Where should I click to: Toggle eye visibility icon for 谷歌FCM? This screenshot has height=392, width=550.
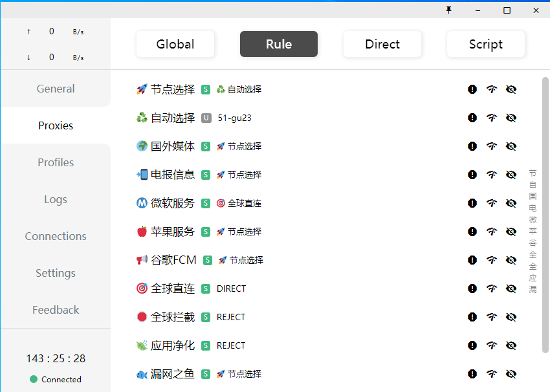(511, 260)
